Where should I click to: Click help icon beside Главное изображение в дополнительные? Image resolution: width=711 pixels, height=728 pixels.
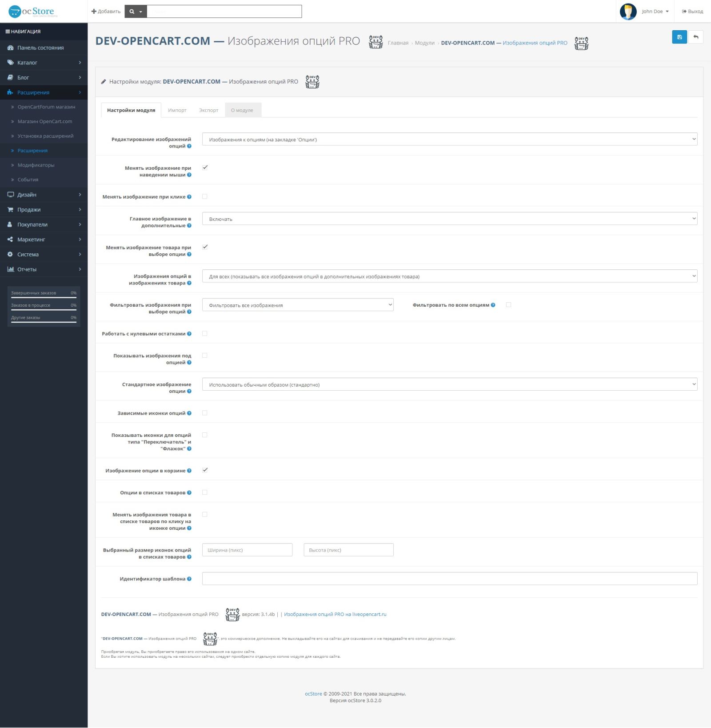pos(189,226)
